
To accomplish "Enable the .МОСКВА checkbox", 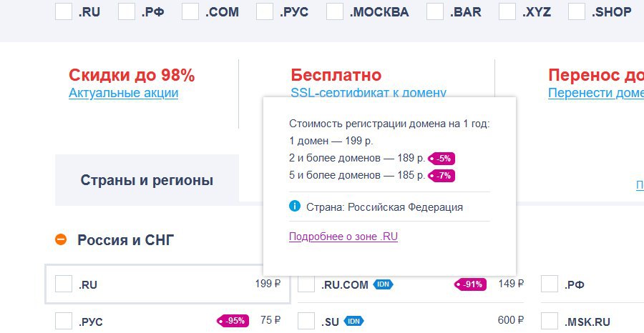I will point(334,11).
